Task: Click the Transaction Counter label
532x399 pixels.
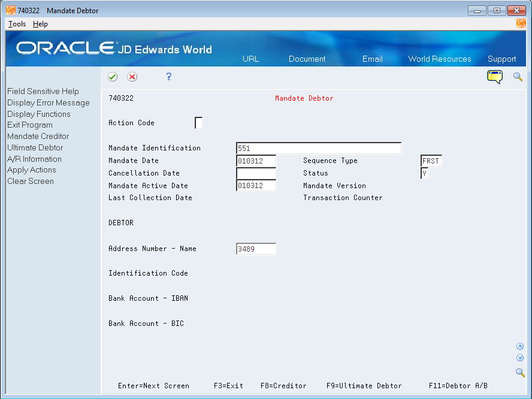Action: 343,198
